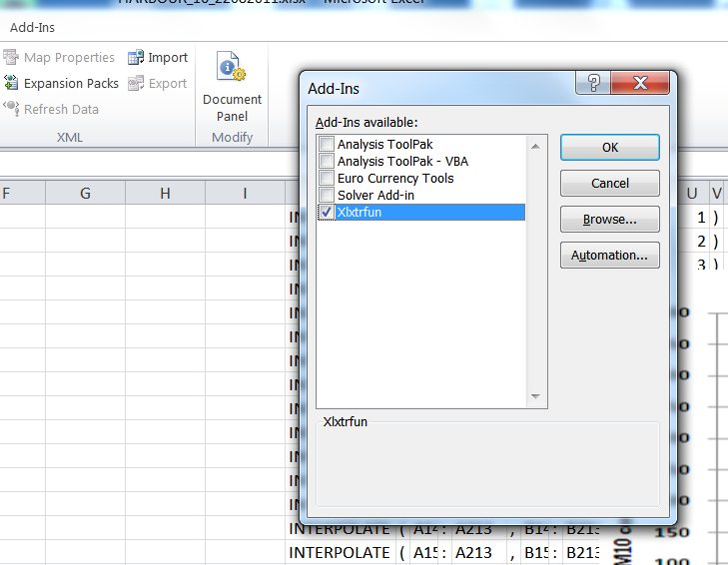Tick the Solver Add-in checkbox

tap(327, 195)
